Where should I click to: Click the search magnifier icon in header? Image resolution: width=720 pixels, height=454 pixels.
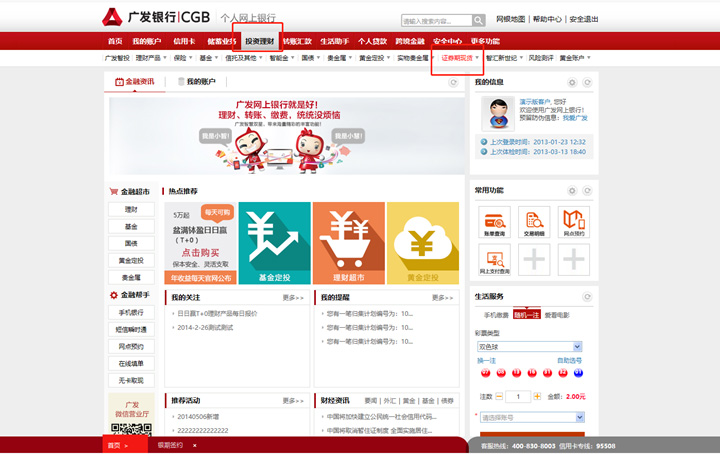pyautogui.click(x=480, y=20)
